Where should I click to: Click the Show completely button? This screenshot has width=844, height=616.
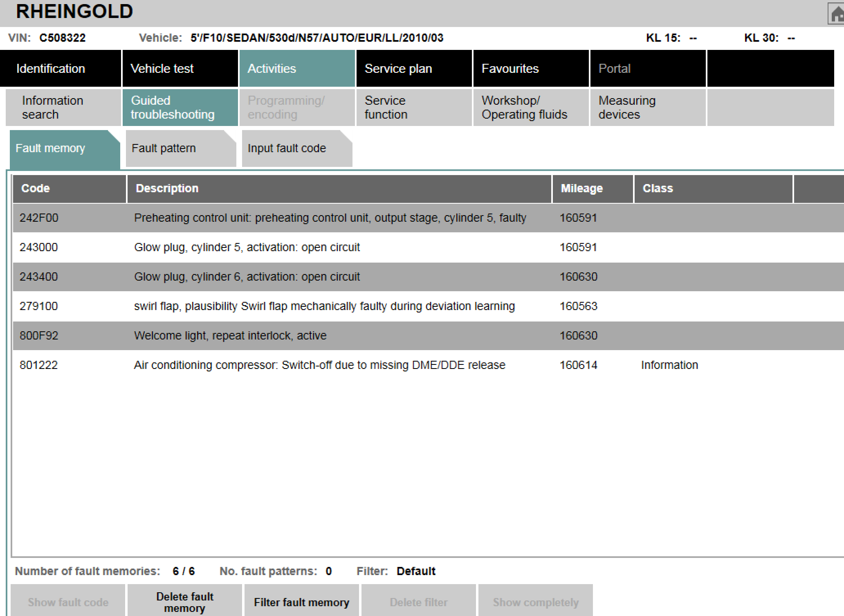point(536,600)
